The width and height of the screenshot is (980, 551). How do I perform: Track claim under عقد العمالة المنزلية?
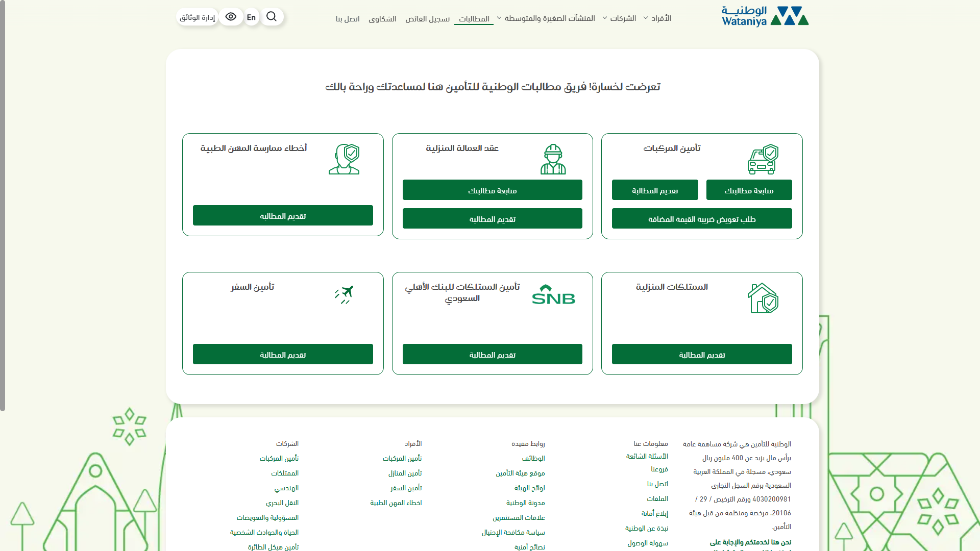(493, 190)
